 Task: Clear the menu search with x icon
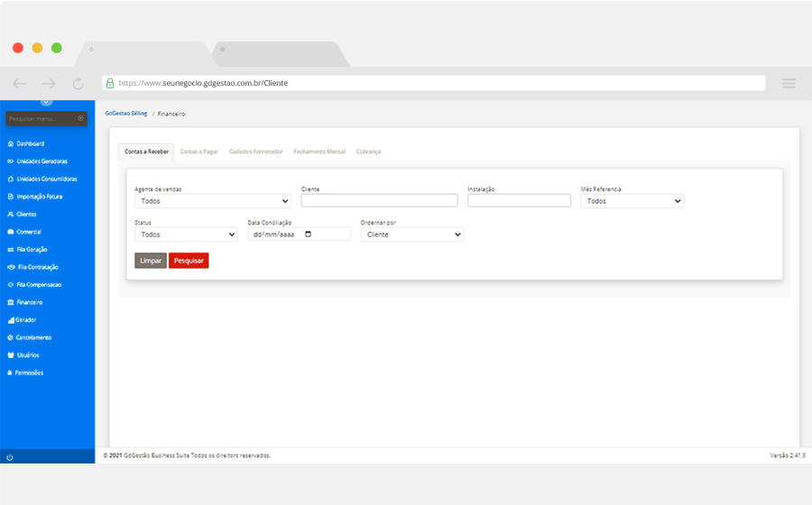[81, 118]
